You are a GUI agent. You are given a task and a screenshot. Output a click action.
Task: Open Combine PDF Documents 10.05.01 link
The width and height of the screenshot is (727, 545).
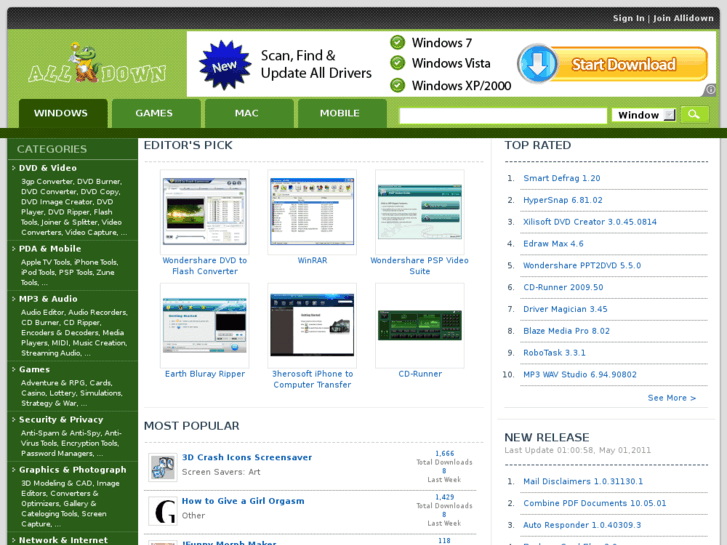point(595,503)
